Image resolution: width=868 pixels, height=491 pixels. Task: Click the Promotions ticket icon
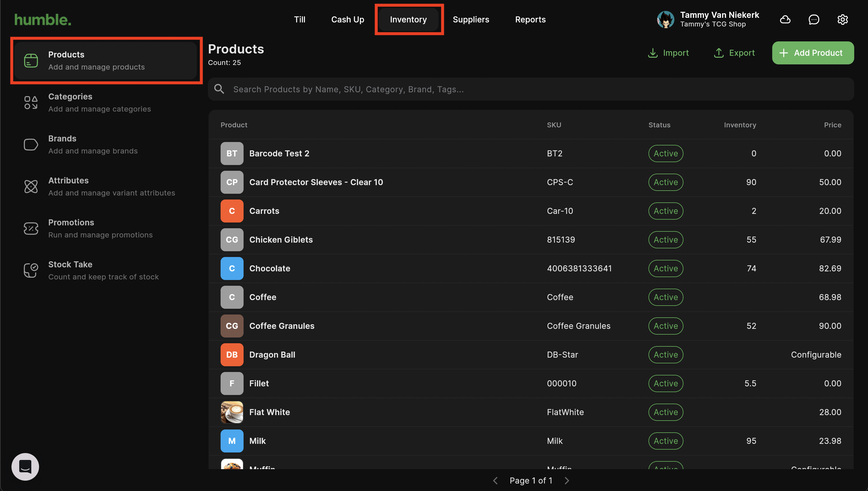point(31,229)
